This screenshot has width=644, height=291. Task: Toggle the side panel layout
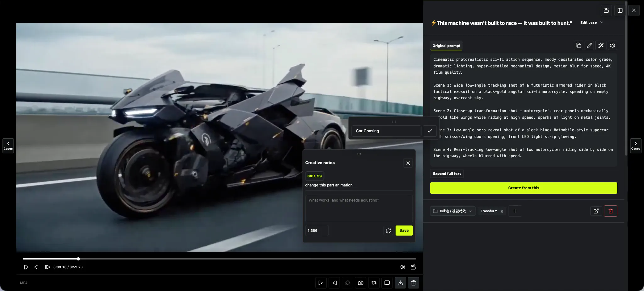click(x=620, y=10)
